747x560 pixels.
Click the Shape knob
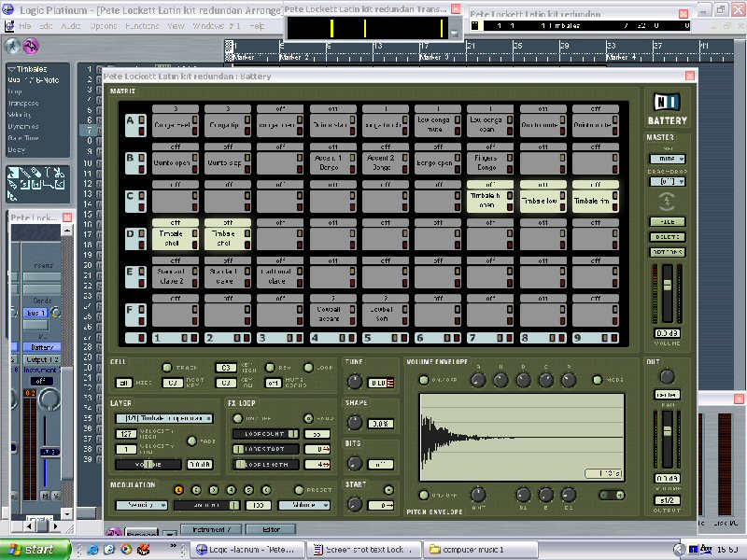pyautogui.click(x=354, y=423)
